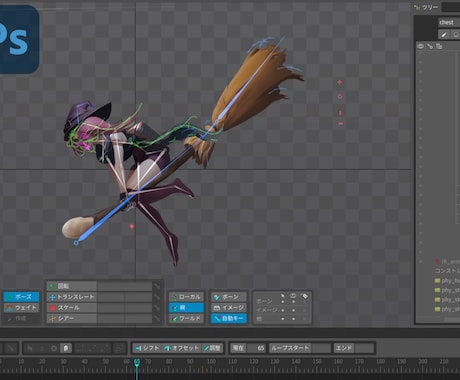Click the key icon beside the 回転 row

[157, 286]
